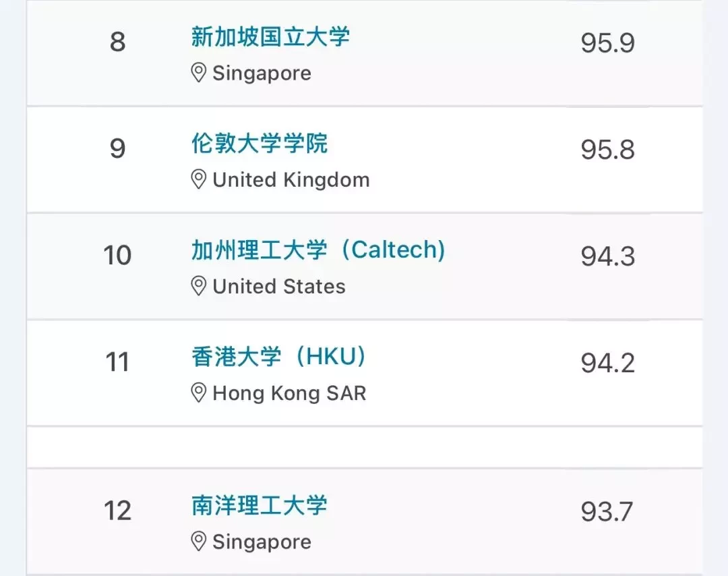Click score 94.3 for Caltech
The width and height of the screenshot is (728, 576).
pyautogui.click(x=608, y=256)
